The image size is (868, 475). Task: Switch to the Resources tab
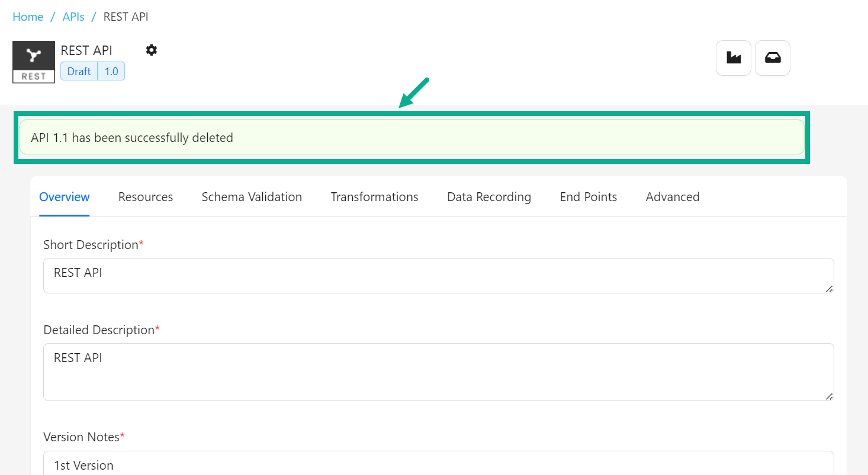[x=146, y=197]
